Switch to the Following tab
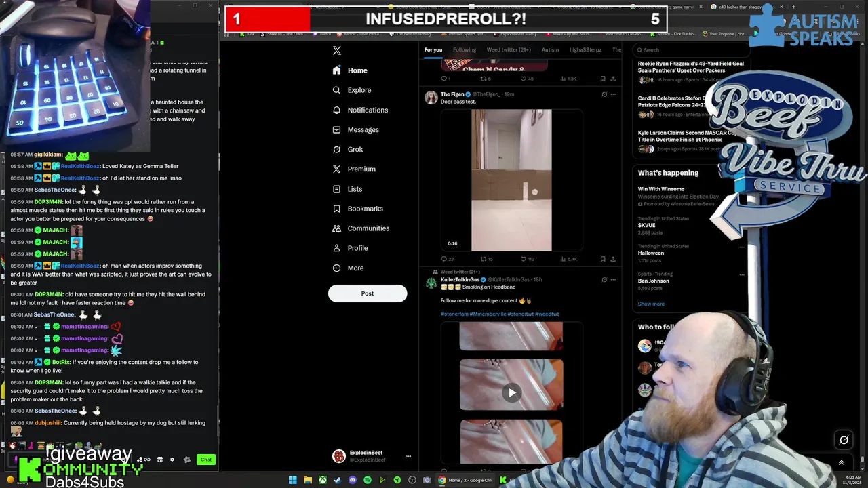Viewport: 868px width, 488px height. point(465,49)
